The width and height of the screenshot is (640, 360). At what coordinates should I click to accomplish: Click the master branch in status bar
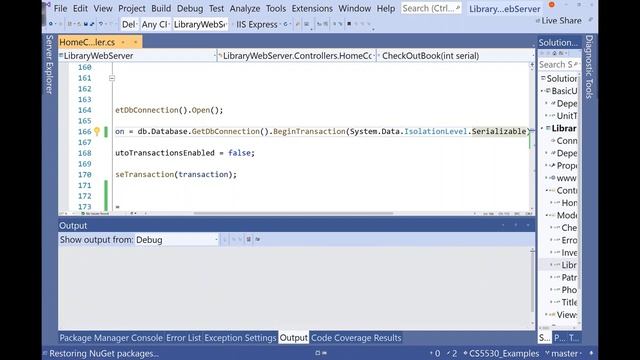[x=564, y=353]
